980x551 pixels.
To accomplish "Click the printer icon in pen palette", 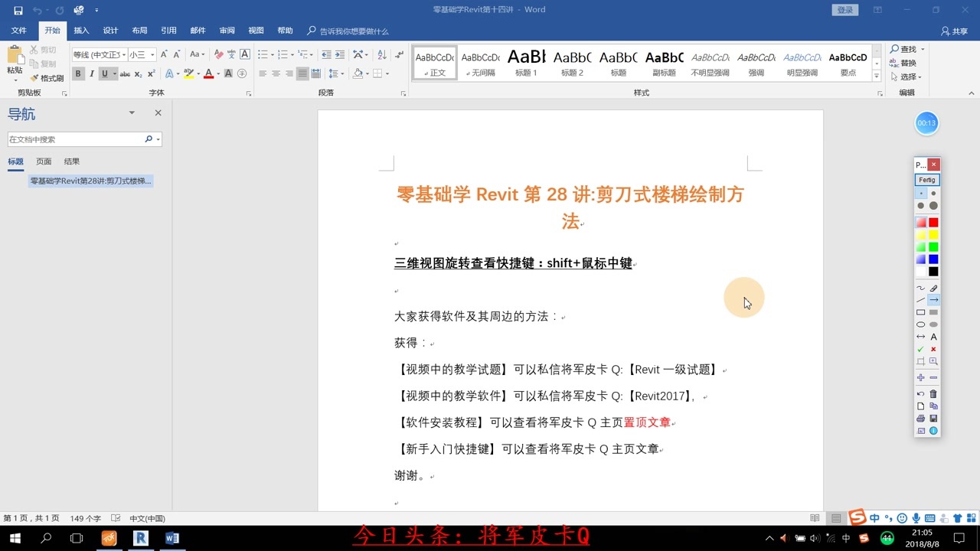I will point(921,419).
